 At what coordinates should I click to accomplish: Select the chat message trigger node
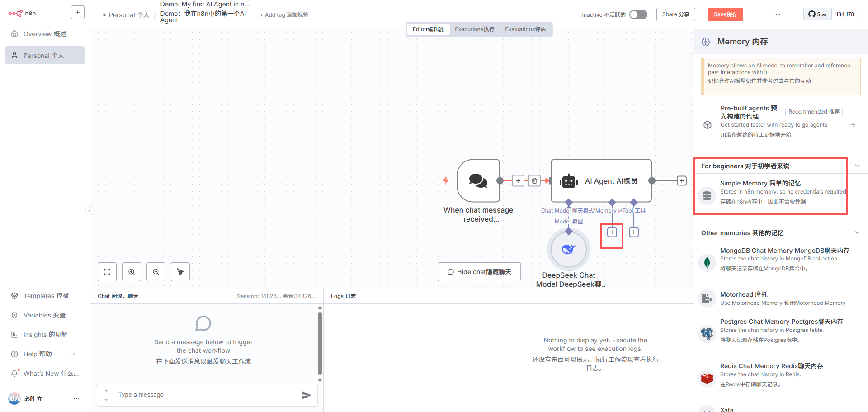478,180
